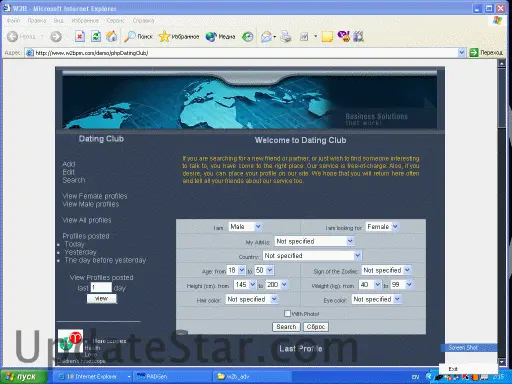Open the 'I am' Male dropdown
512x384 pixels.
coord(245,227)
